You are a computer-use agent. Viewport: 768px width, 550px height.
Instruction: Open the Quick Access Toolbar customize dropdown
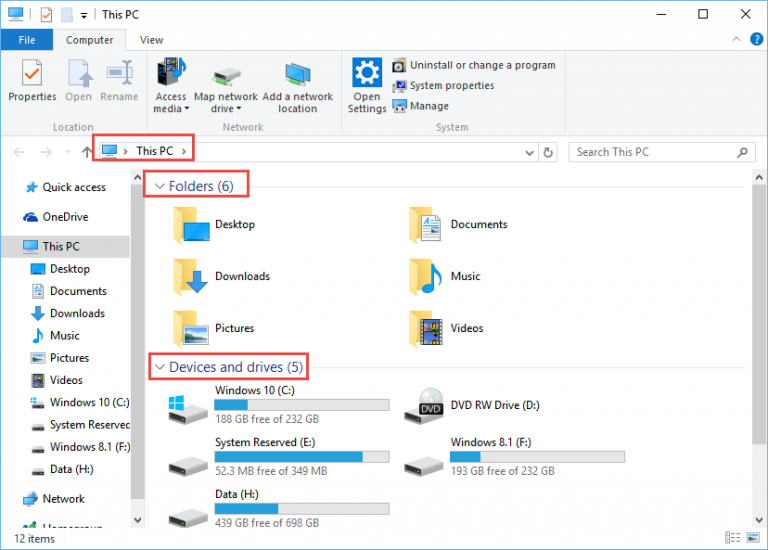84,16
